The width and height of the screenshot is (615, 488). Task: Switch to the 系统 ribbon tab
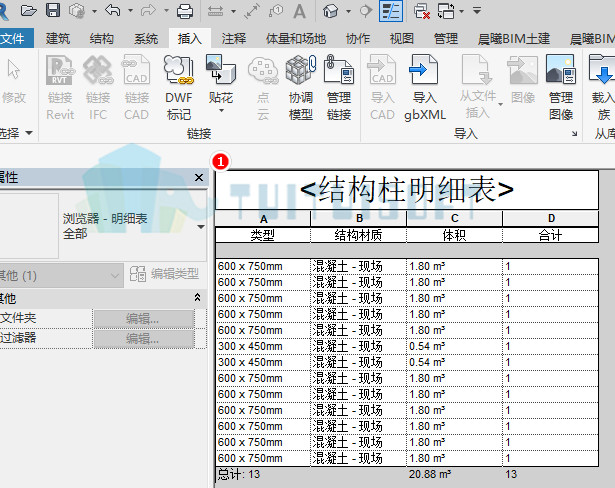(146, 38)
